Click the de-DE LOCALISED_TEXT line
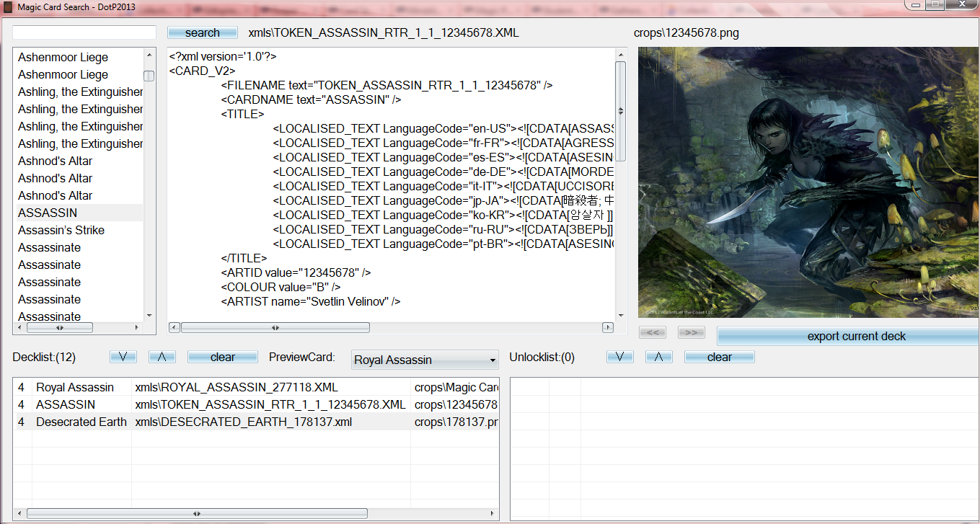This screenshot has height=524, width=980. pos(443,172)
